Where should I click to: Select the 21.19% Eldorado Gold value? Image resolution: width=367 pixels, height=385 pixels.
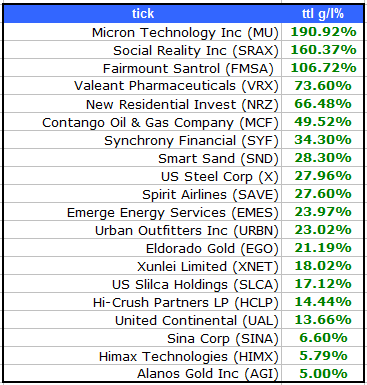click(323, 248)
